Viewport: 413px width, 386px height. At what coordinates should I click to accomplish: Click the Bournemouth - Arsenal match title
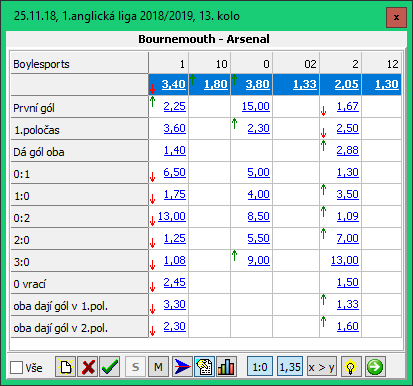(204, 39)
